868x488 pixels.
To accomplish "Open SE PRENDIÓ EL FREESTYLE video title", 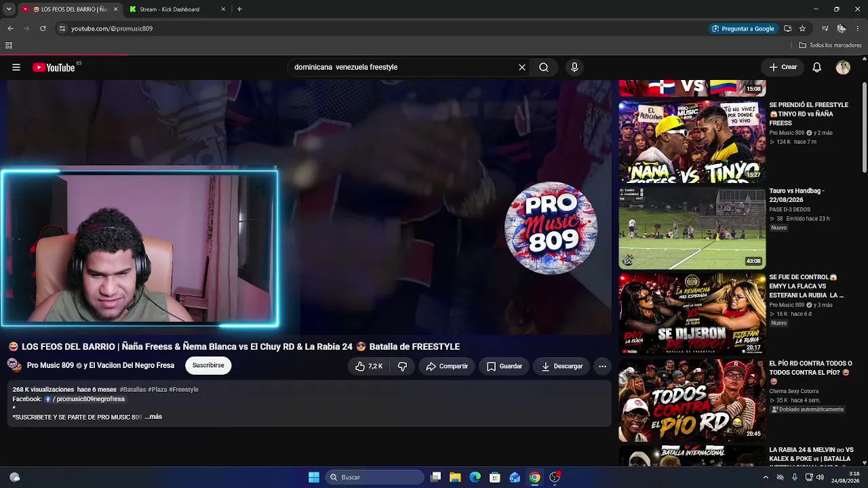I will [808, 114].
